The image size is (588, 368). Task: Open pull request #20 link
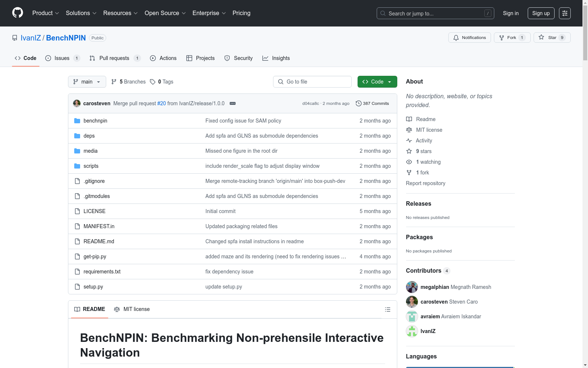[x=162, y=103]
